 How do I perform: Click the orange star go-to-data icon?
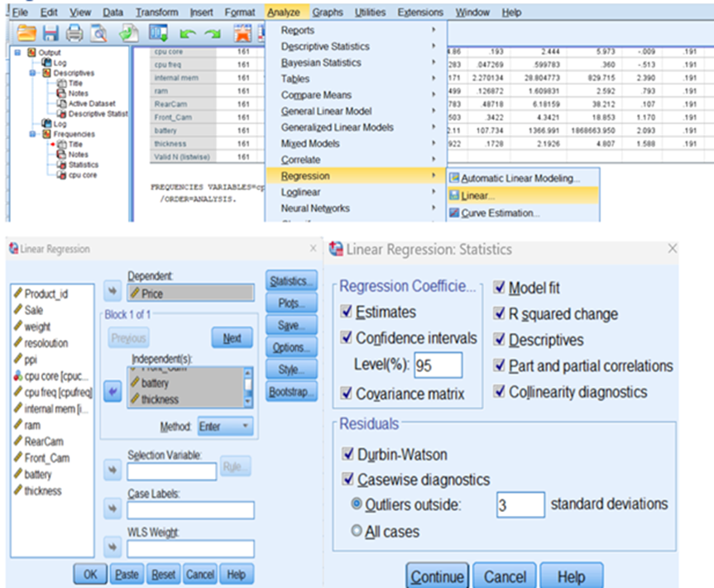242,33
